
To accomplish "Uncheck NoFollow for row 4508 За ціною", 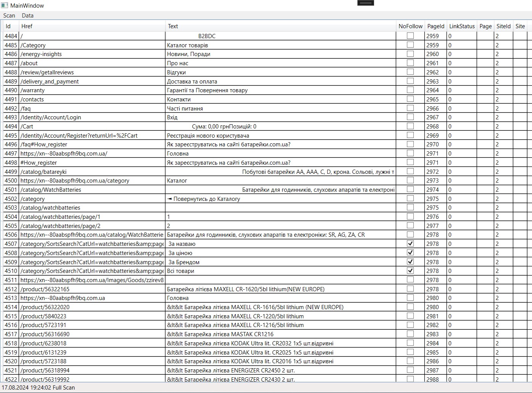I will tap(410, 253).
